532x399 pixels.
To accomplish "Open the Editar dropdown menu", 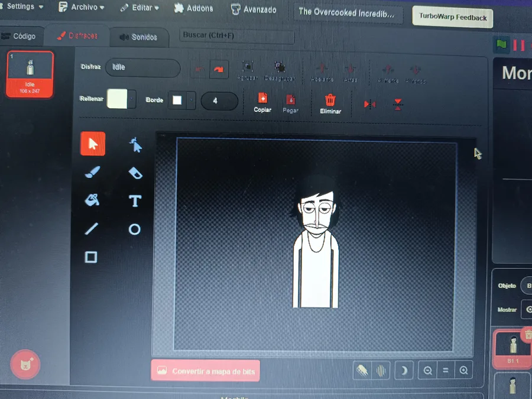I will pyautogui.click(x=140, y=8).
